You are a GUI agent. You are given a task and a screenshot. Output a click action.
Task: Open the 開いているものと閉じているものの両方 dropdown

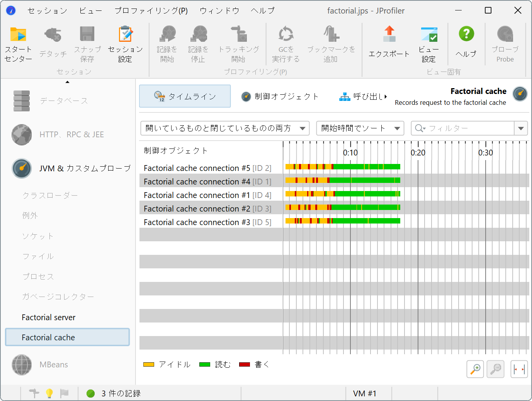[x=225, y=128]
